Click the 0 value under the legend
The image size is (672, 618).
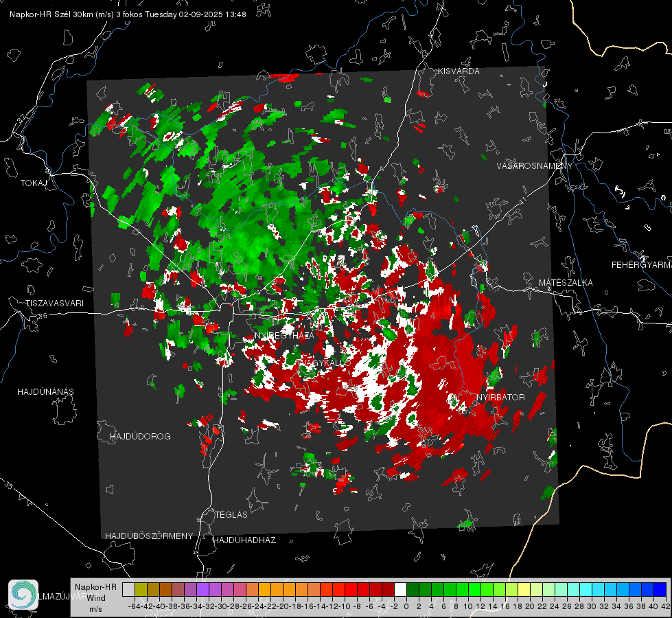[x=406, y=606]
